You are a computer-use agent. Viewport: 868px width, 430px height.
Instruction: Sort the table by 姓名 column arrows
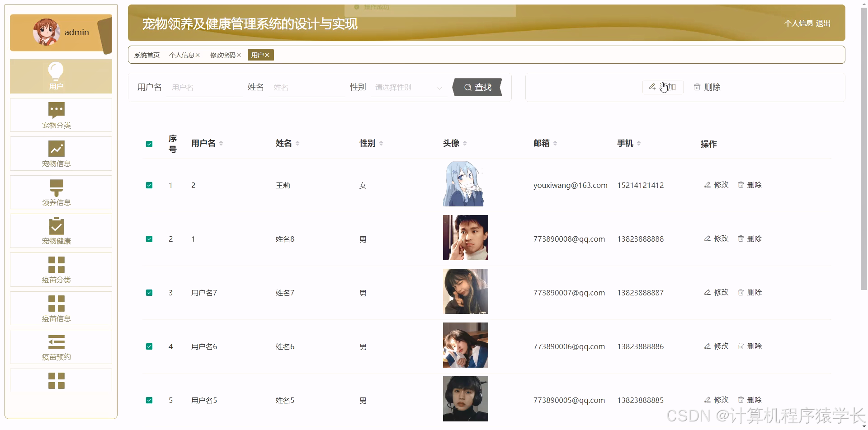(x=297, y=143)
